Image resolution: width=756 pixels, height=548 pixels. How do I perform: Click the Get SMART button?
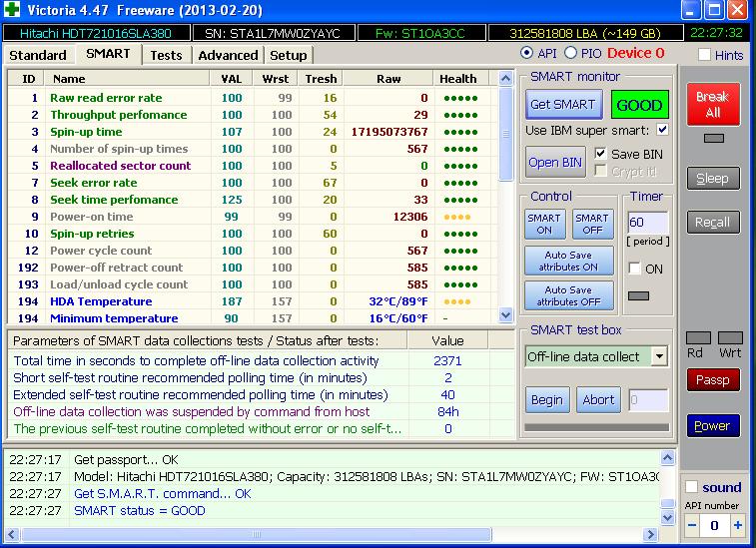[562, 105]
